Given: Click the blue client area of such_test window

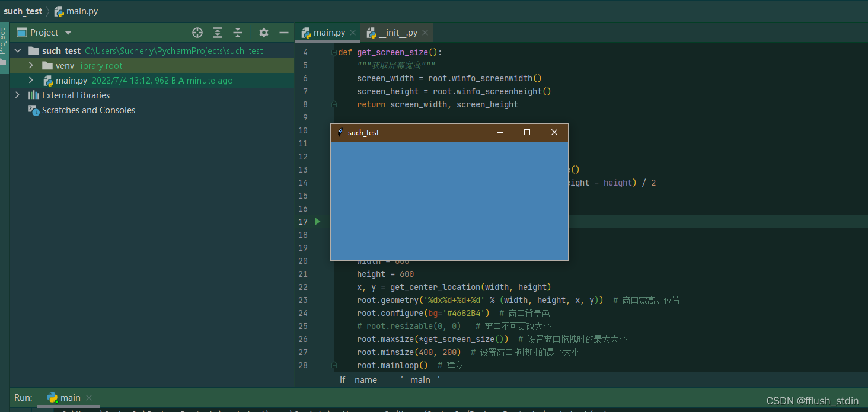Looking at the screenshot, I should click(x=449, y=200).
